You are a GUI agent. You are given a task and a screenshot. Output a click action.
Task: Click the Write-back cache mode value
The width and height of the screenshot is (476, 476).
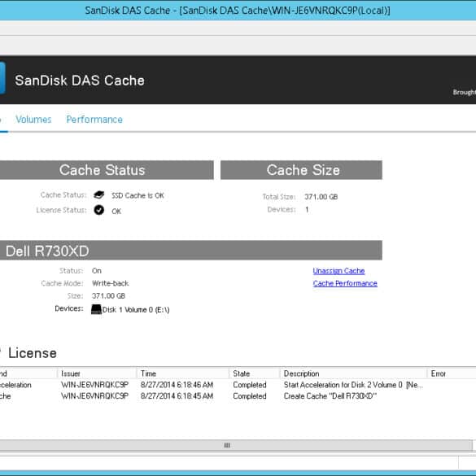[x=111, y=283]
